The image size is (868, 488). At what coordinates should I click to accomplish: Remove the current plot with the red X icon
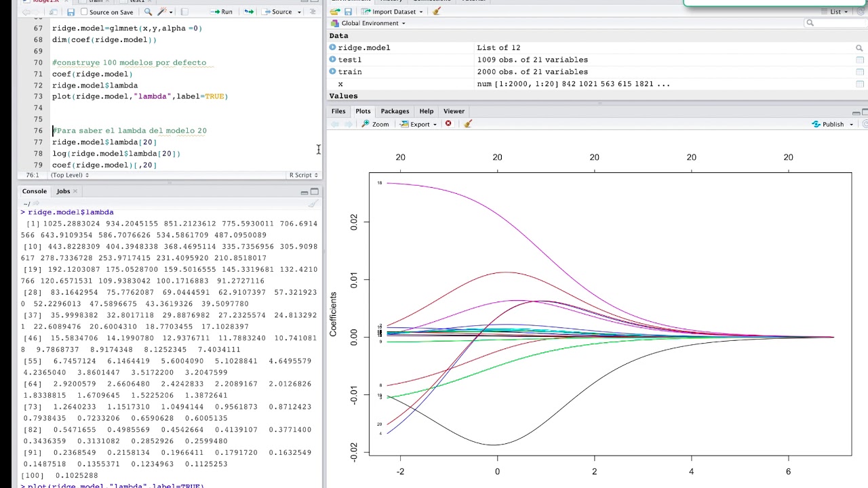pyautogui.click(x=448, y=124)
